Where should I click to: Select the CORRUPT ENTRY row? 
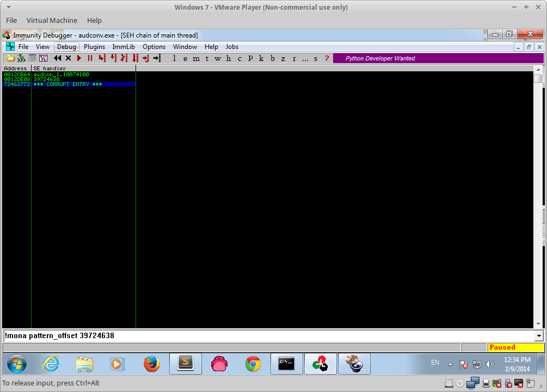(69, 84)
